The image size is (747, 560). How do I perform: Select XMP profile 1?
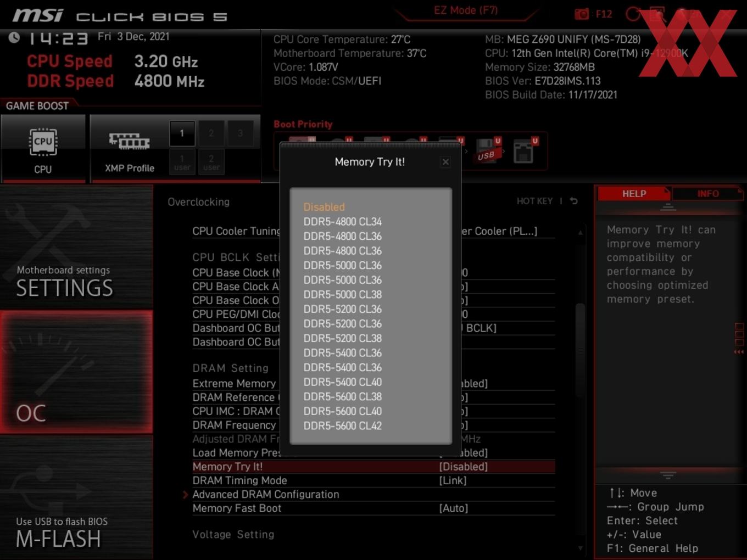point(182,133)
